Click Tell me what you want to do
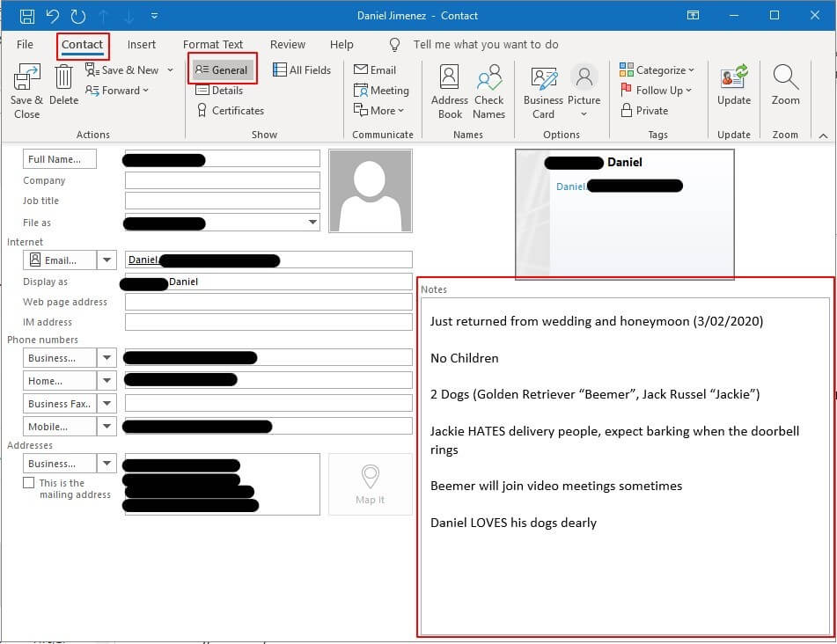Screen dimensions: 837x644 (x=485, y=44)
